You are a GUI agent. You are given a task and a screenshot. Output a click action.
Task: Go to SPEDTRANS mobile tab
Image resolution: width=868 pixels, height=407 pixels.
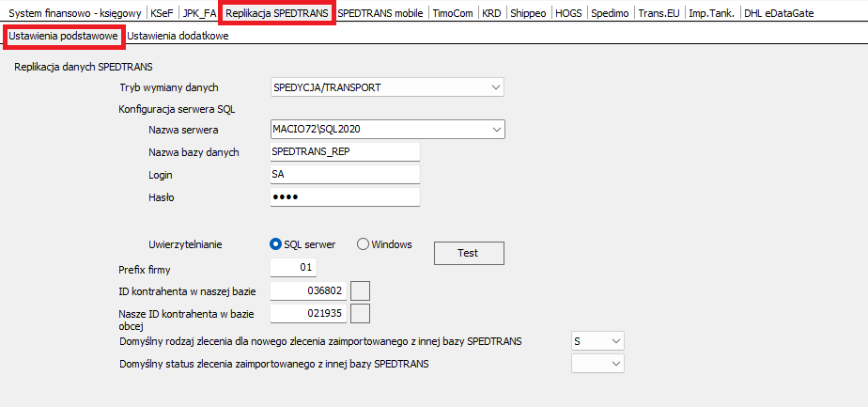[380, 13]
